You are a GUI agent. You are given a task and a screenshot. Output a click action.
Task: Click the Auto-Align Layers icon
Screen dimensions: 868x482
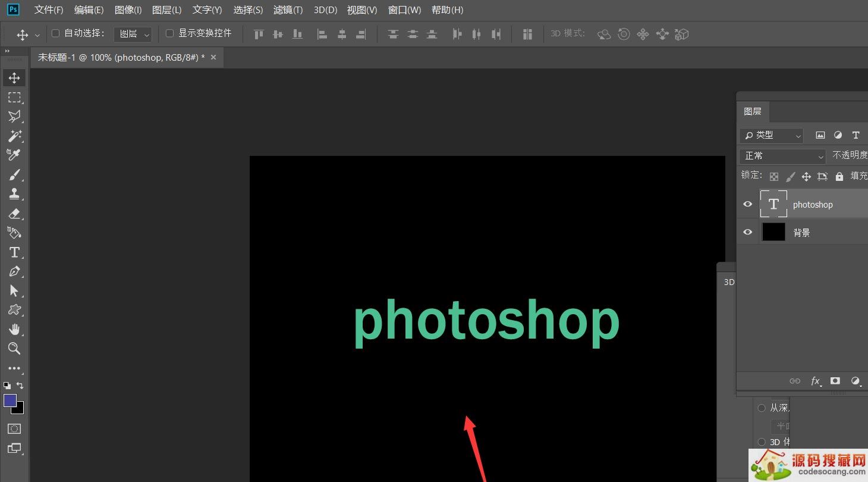coord(527,35)
